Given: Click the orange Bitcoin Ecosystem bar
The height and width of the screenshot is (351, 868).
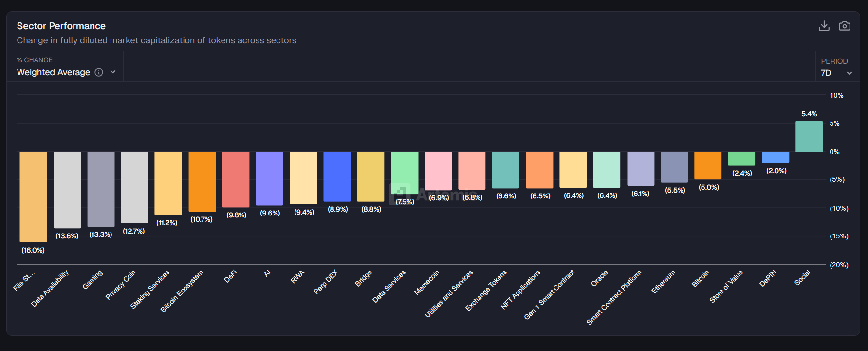Looking at the screenshot, I should [x=202, y=181].
